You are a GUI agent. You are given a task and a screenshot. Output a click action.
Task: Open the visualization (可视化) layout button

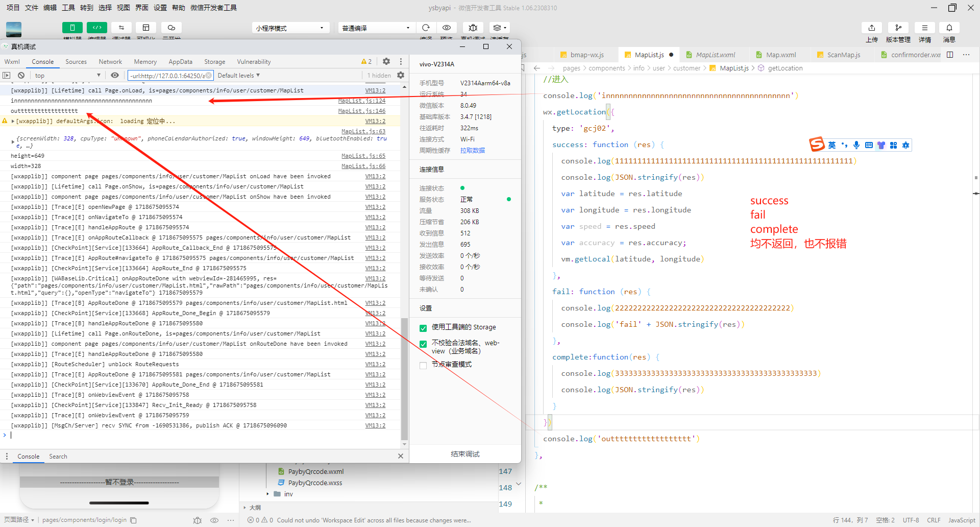146,28
